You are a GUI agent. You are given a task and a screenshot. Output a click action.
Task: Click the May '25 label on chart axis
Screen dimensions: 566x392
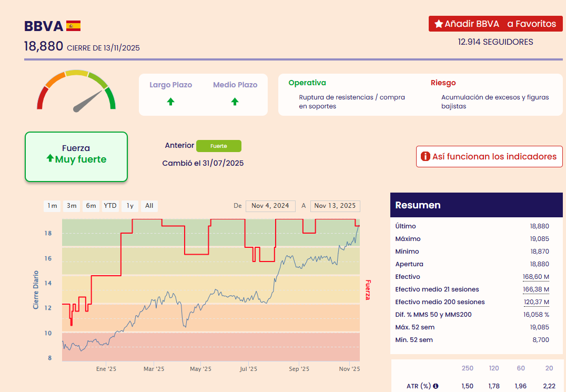[201, 369]
